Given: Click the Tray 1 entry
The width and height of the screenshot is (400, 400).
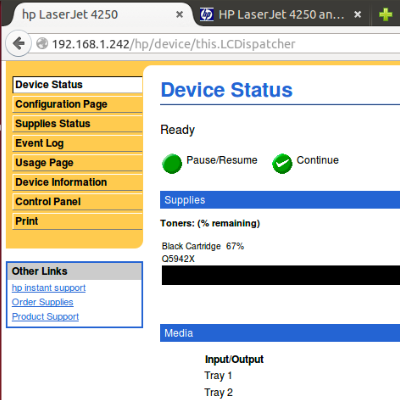Looking at the screenshot, I should pos(218,376).
